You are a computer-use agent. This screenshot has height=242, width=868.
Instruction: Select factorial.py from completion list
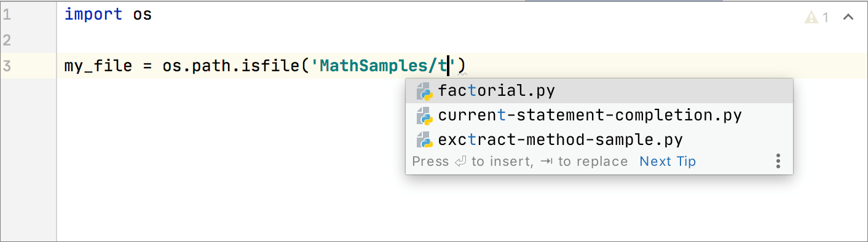[x=599, y=91]
